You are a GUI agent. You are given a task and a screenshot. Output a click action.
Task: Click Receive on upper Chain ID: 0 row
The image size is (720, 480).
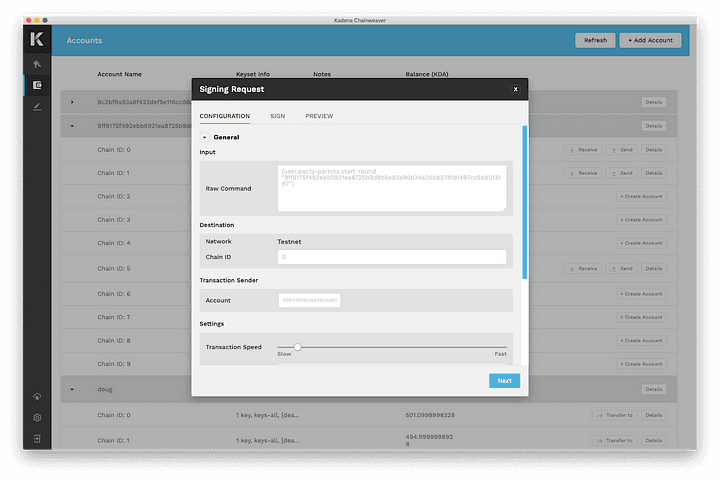point(583,150)
